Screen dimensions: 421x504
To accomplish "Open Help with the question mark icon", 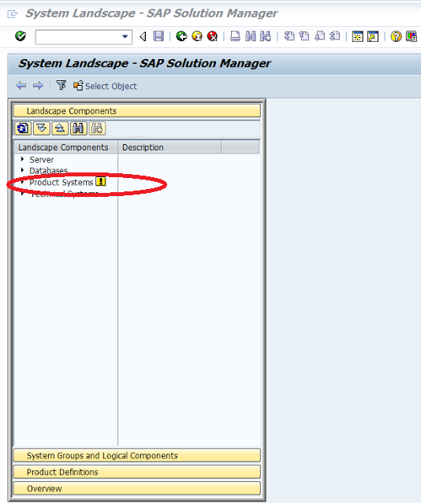I will tap(396, 36).
